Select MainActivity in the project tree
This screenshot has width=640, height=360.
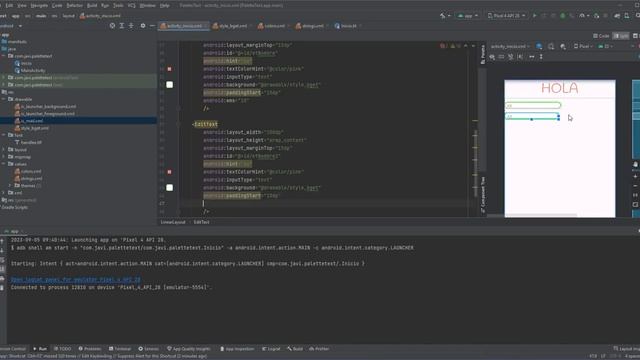[33, 71]
